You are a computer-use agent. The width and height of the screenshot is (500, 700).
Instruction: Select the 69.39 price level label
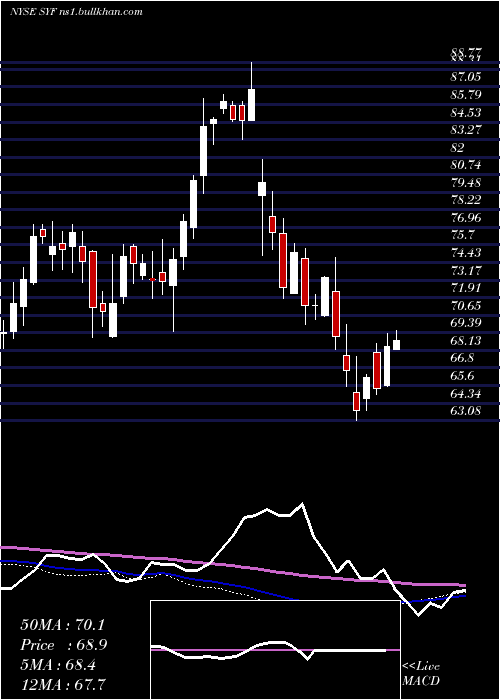[x=466, y=323]
